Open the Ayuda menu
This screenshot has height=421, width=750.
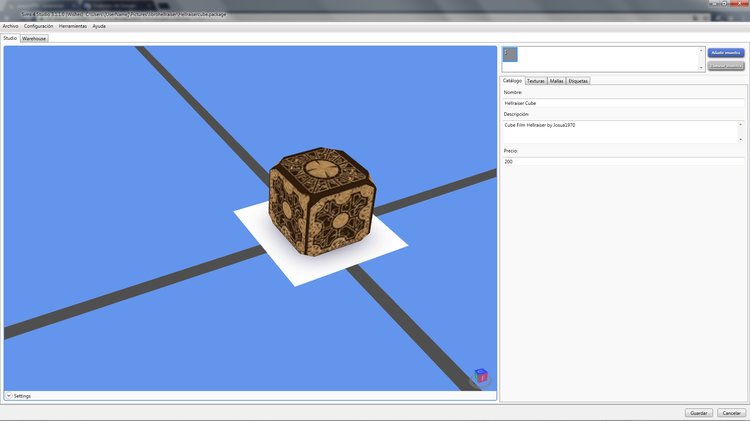click(99, 26)
